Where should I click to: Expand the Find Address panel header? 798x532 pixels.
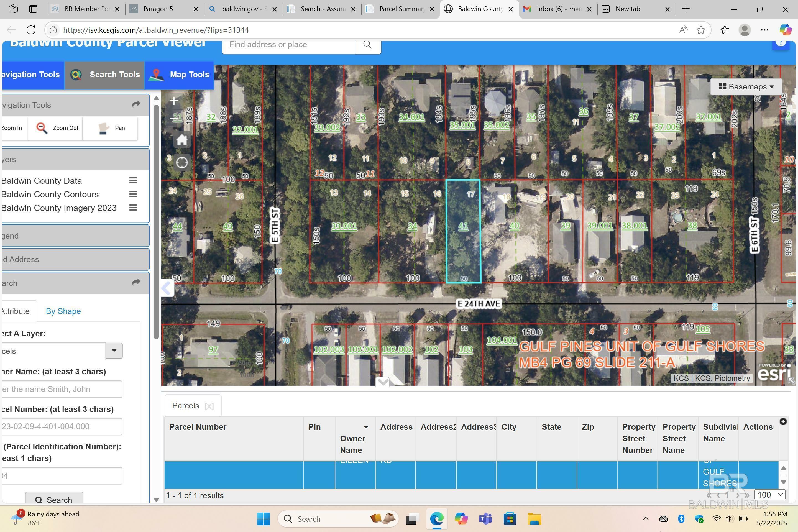pos(75,259)
